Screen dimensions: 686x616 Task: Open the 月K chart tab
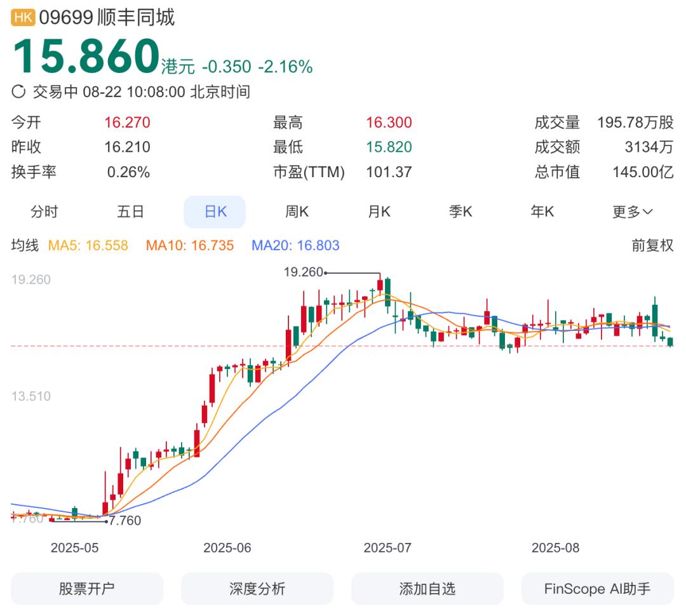pos(379,211)
